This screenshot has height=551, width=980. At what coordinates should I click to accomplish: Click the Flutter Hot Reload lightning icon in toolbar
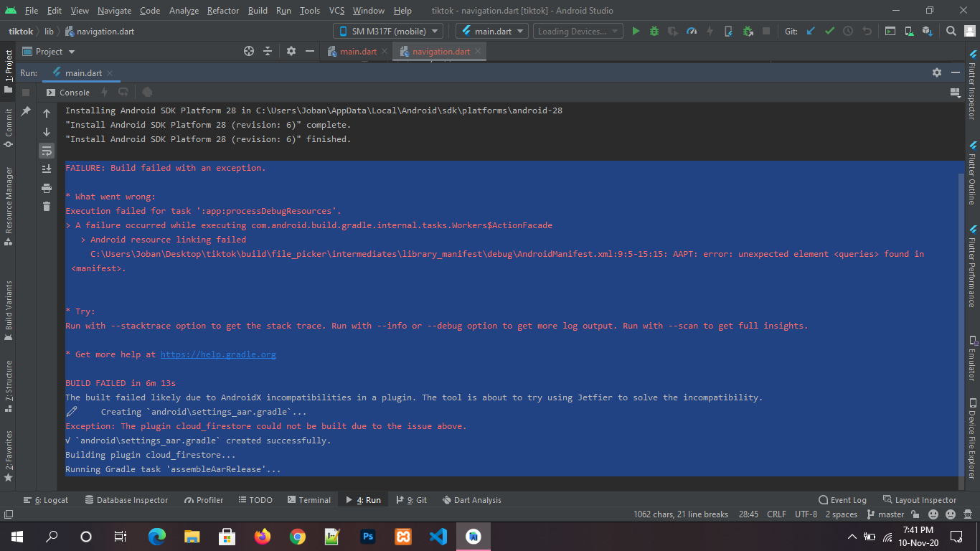click(710, 31)
